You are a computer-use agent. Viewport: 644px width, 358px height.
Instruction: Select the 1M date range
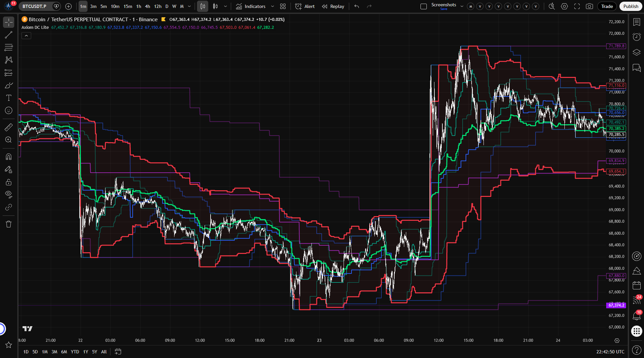click(45, 352)
